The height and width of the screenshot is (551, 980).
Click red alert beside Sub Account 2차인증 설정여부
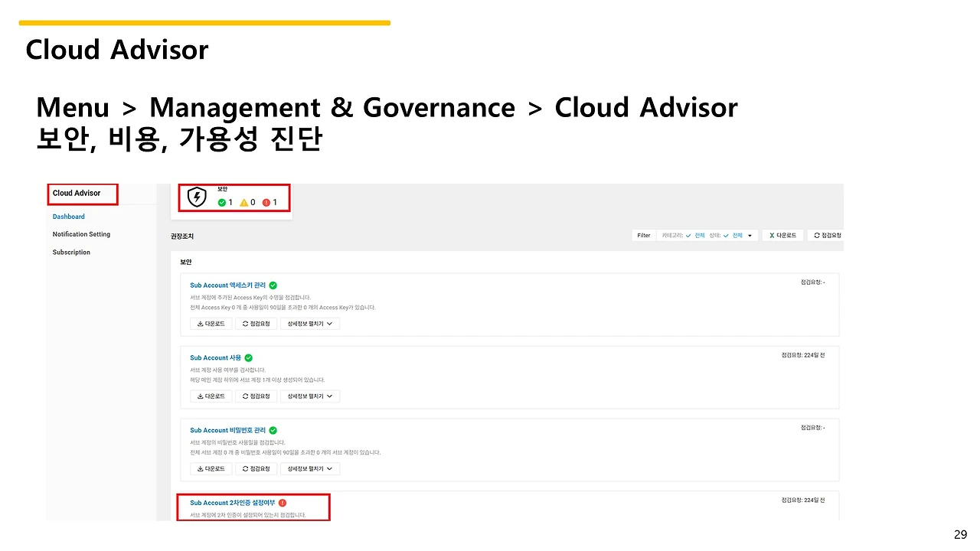point(283,503)
